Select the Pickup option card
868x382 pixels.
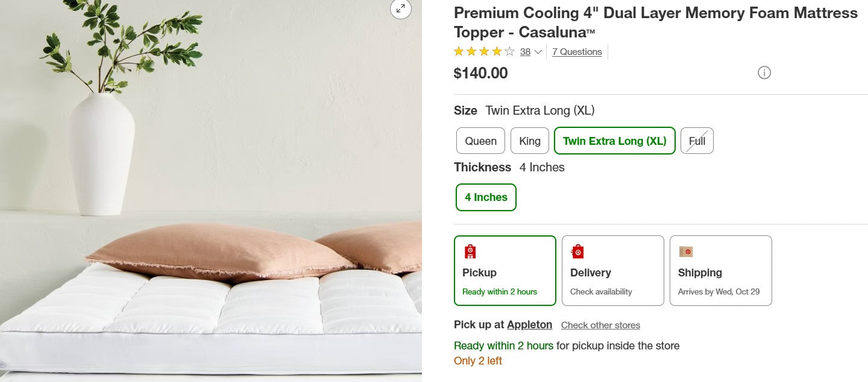point(505,270)
